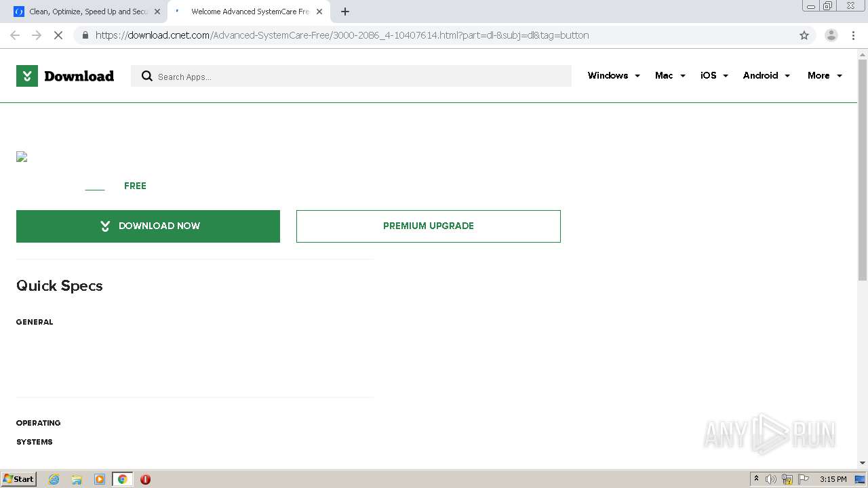Image resolution: width=868 pixels, height=488 pixels.
Task: Click Chrome icon in taskbar
Action: [123, 479]
